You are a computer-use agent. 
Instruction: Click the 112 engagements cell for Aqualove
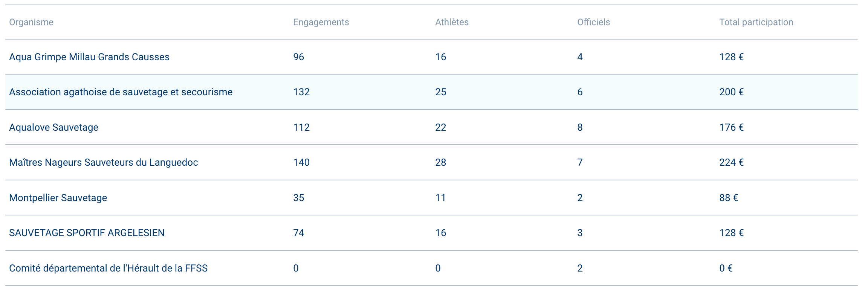coord(301,127)
